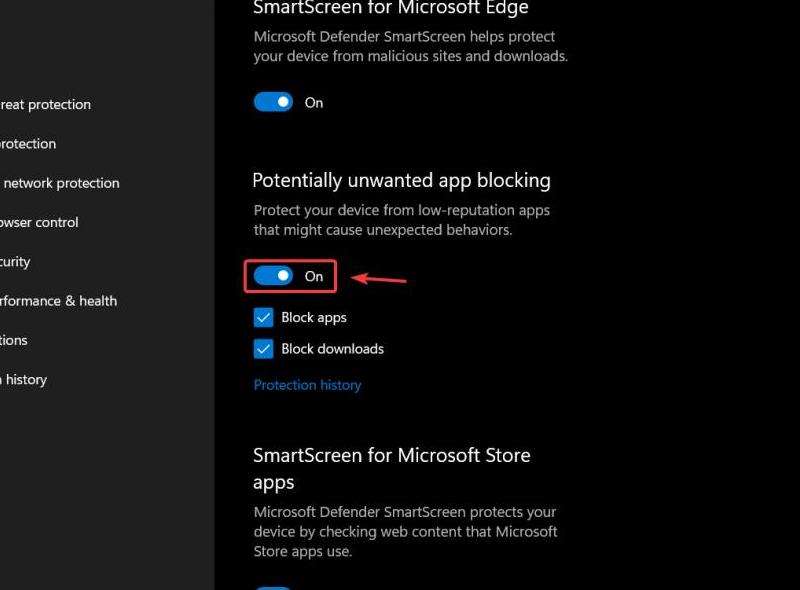Select Account protection in the sidebar

(x=28, y=144)
